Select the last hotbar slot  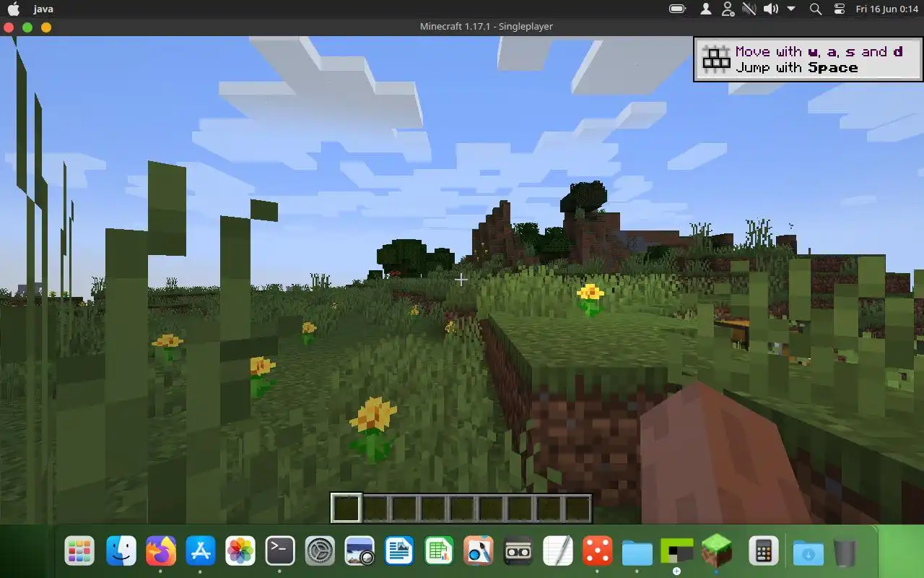point(577,508)
